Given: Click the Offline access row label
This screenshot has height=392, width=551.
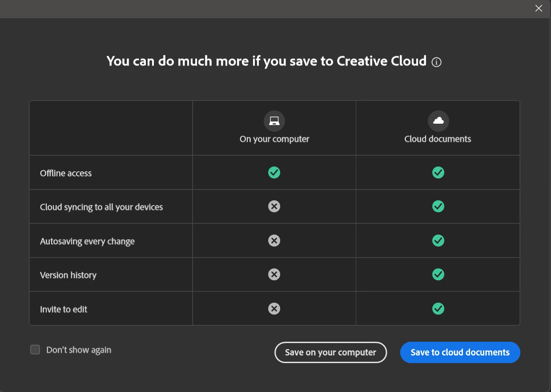Looking at the screenshot, I should [x=66, y=173].
